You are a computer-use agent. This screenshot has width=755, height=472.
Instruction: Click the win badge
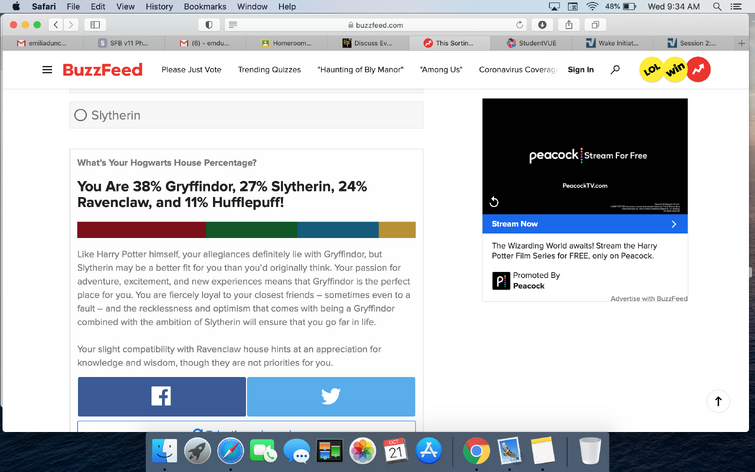pos(675,69)
